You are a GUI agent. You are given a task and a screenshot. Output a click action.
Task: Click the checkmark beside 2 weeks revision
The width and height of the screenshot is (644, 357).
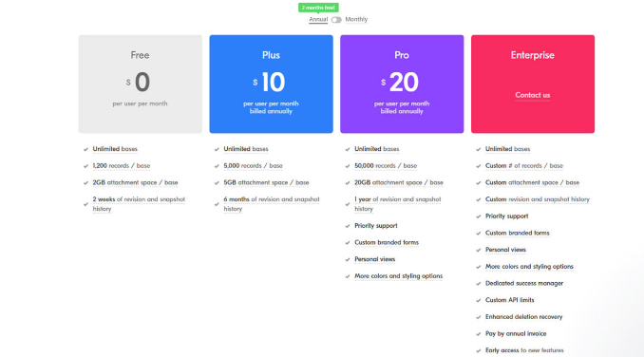(85, 204)
